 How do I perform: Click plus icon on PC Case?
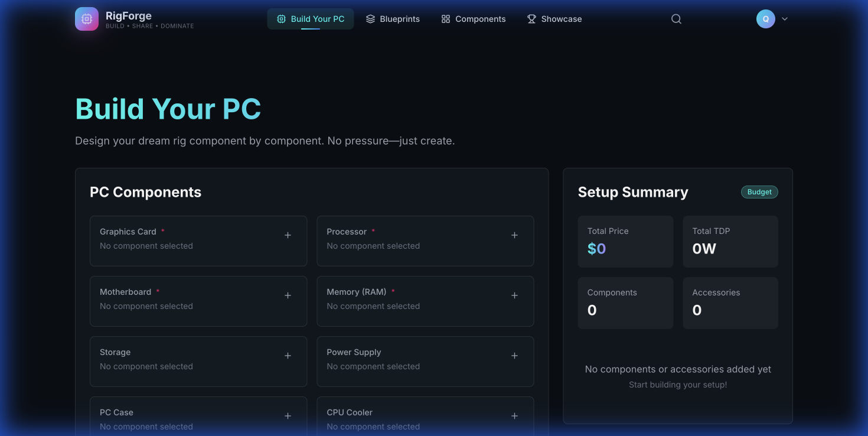[288, 416]
